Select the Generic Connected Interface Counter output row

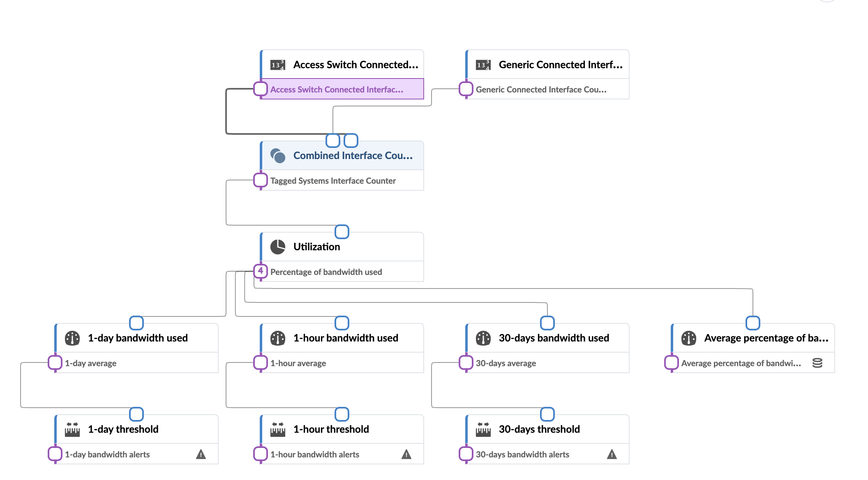541,90
